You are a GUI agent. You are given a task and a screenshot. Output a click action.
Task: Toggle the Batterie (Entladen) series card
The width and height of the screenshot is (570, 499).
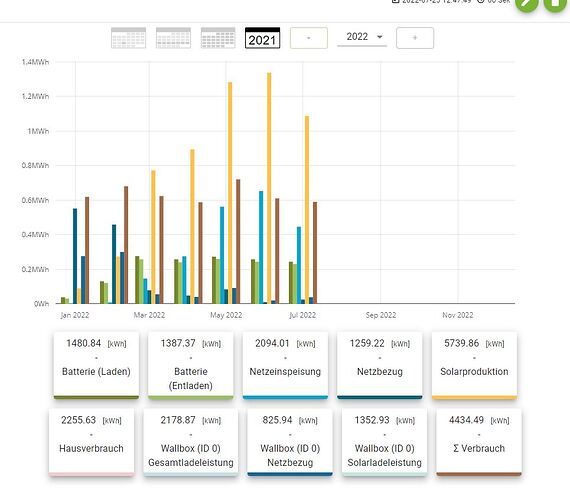pos(191,365)
